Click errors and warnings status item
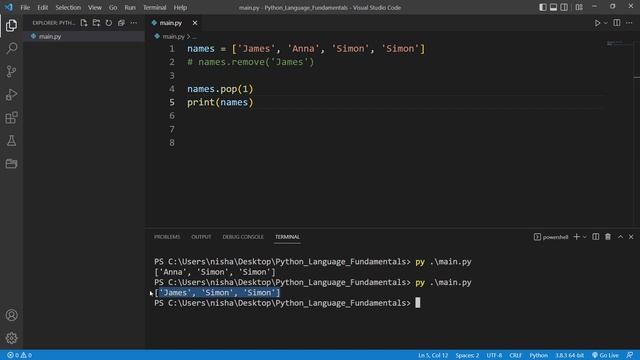 click(x=19, y=355)
